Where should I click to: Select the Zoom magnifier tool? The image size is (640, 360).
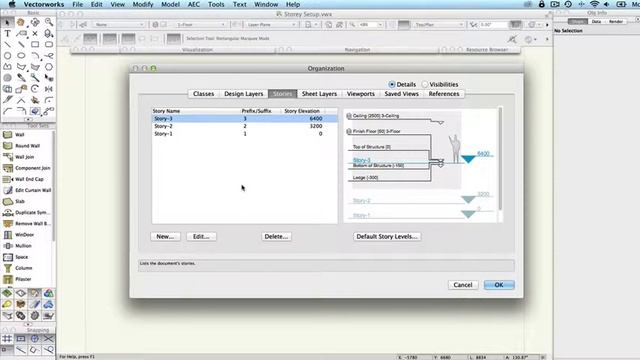click(x=49, y=22)
